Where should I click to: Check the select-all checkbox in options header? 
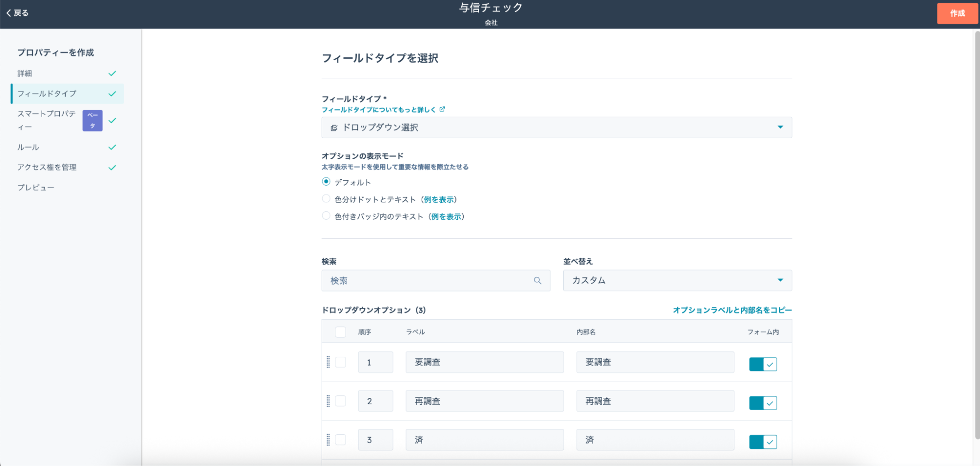(x=340, y=332)
